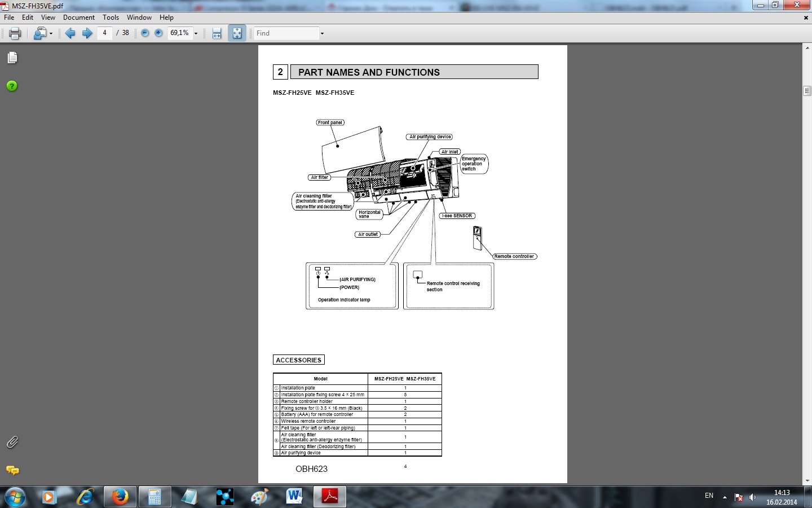Go to previous page with left arrow
This screenshot has height=508, width=812.
pyautogui.click(x=70, y=33)
